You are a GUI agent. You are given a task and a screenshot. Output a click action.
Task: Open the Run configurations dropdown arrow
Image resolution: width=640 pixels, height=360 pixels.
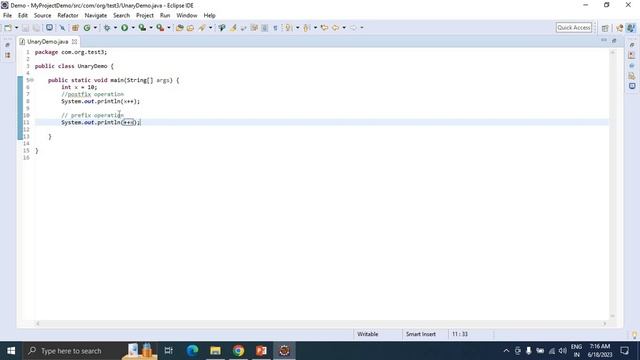click(x=133, y=28)
